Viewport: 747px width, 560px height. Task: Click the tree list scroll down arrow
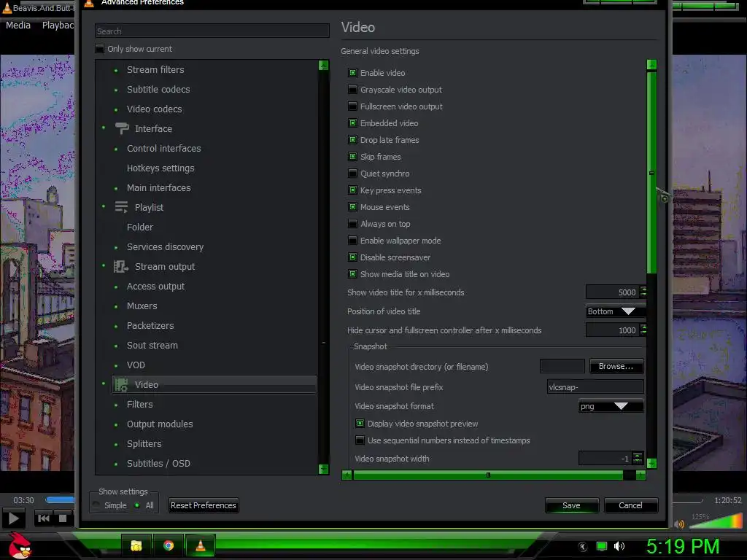coord(323,469)
